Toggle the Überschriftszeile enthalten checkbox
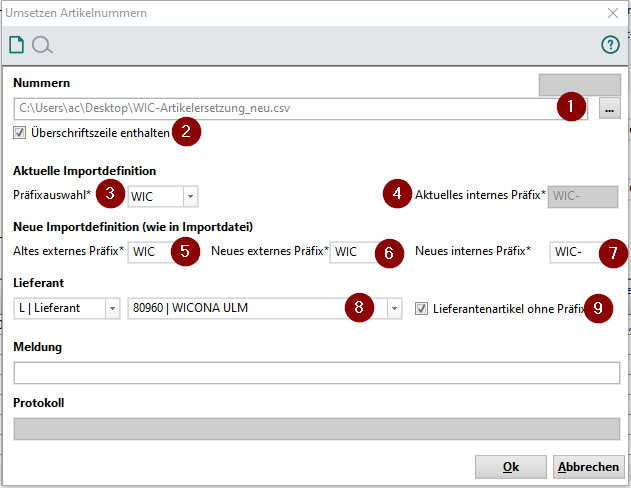Image resolution: width=631 pixels, height=488 pixels. click(20, 132)
